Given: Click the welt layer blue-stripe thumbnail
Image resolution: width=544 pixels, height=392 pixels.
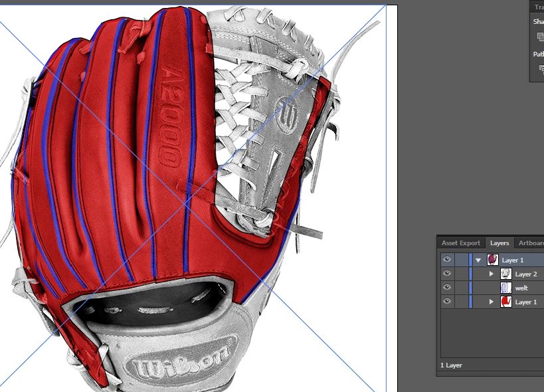Looking at the screenshot, I should pyautogui.click(x=506, y=288).
